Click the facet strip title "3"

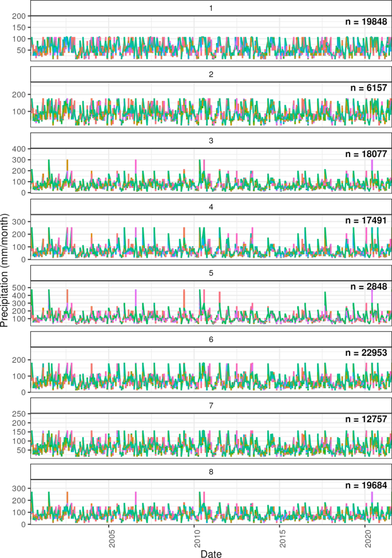coord(211,140)
